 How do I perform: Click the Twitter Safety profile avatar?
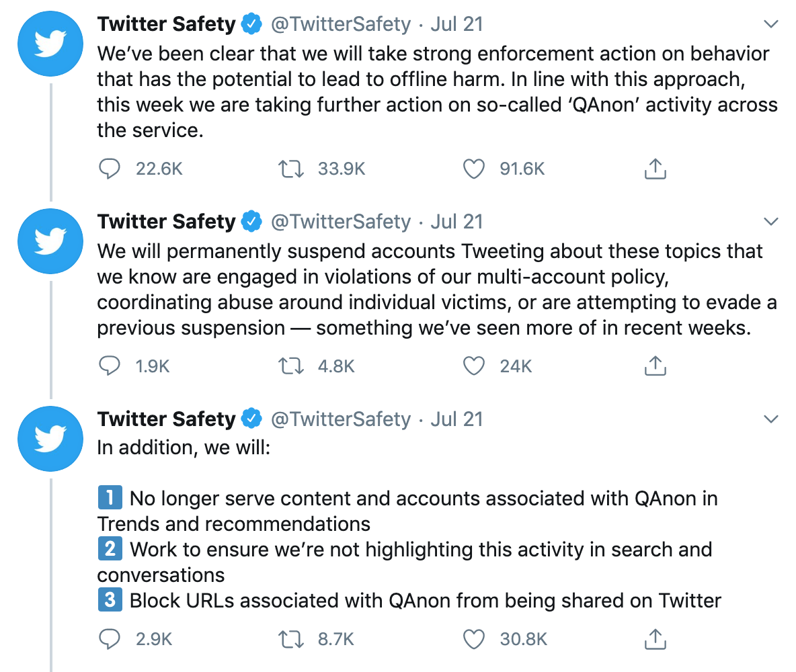point(50,43)
